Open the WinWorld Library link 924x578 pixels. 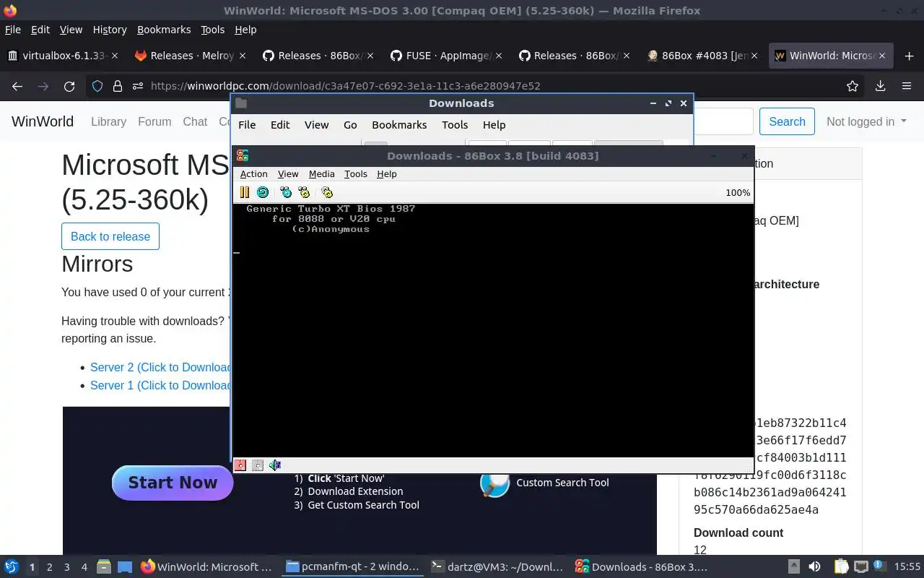coord(108,121)
